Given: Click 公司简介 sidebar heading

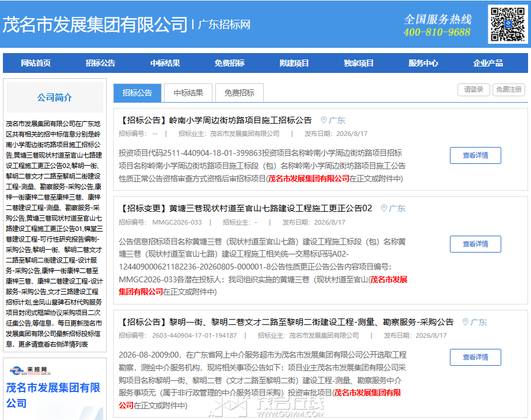Looking at the screenshot, I should coord(54,97).
